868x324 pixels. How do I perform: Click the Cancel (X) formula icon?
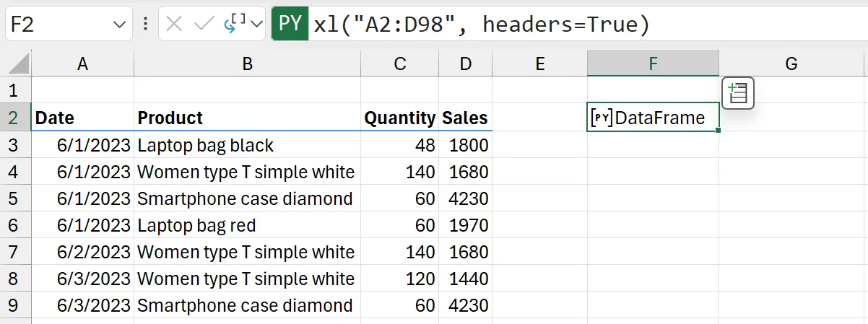point(174,25)
